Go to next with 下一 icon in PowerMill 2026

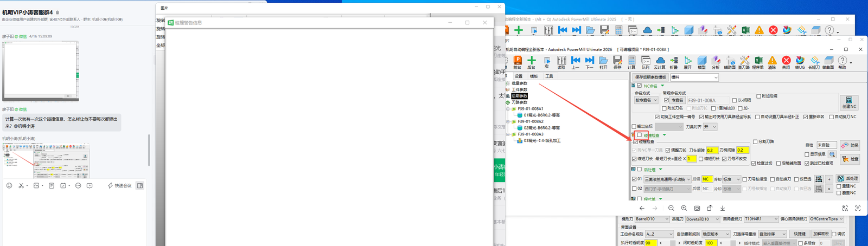(590, 62)
